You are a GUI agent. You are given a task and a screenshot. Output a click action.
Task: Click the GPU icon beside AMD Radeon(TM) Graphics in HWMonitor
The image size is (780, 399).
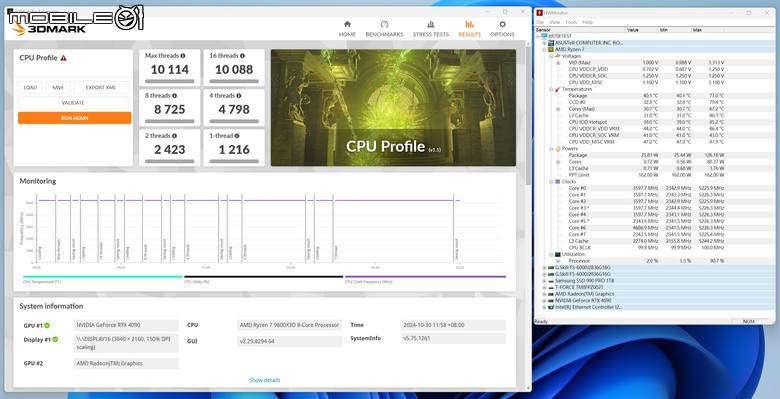tap(551, 294)
